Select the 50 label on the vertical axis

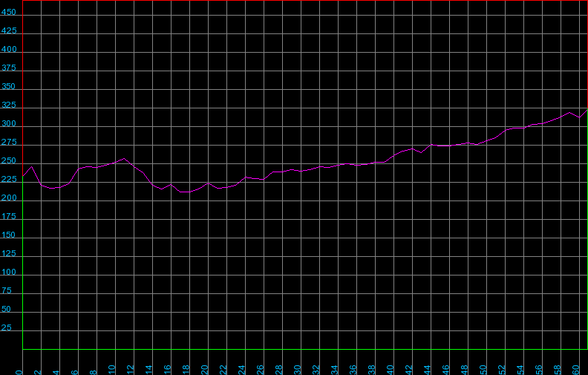click(x=7, y=309)
